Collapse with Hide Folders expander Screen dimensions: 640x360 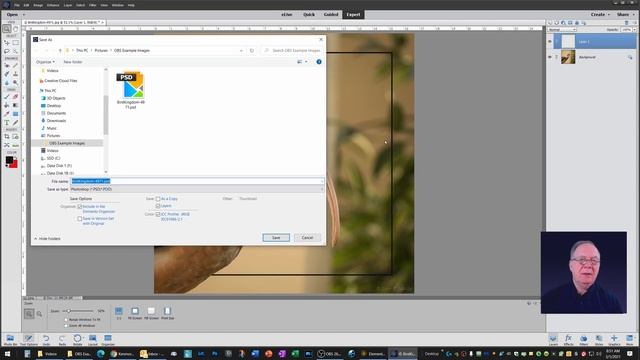coord(47,238)
